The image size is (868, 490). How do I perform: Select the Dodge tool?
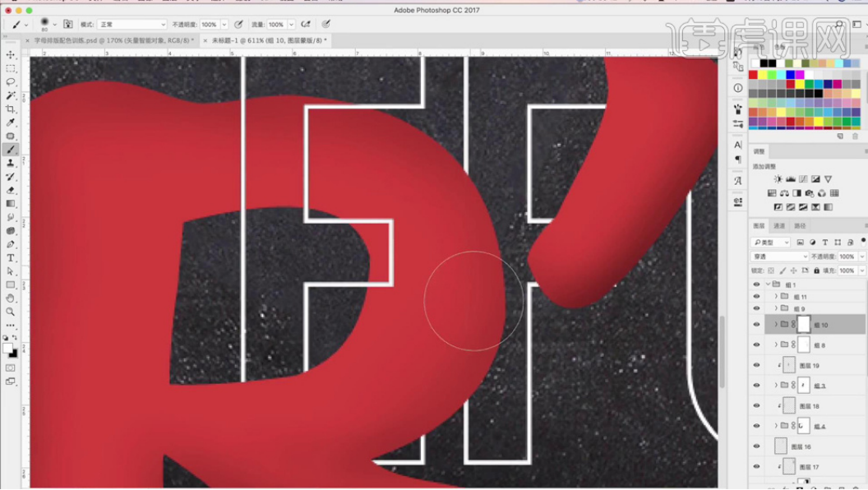[x=11, y=231]
